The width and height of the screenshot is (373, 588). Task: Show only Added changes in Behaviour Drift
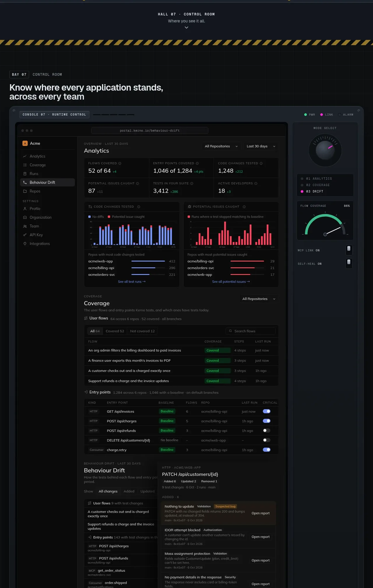tap(129, 491)
